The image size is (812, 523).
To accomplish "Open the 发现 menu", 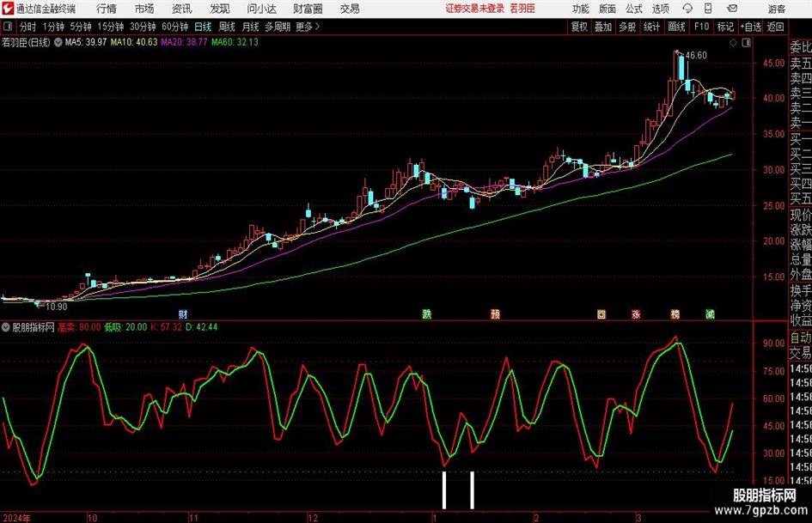I will (x=220, y=9).
